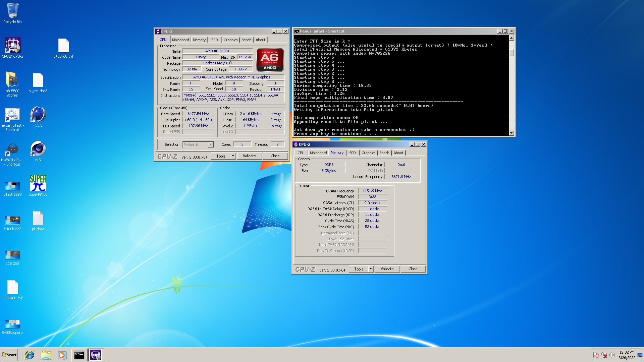This screenshot has width=644, height=362.
Task: Click the AMD A6 processor logo
Action: click(270, 60)
